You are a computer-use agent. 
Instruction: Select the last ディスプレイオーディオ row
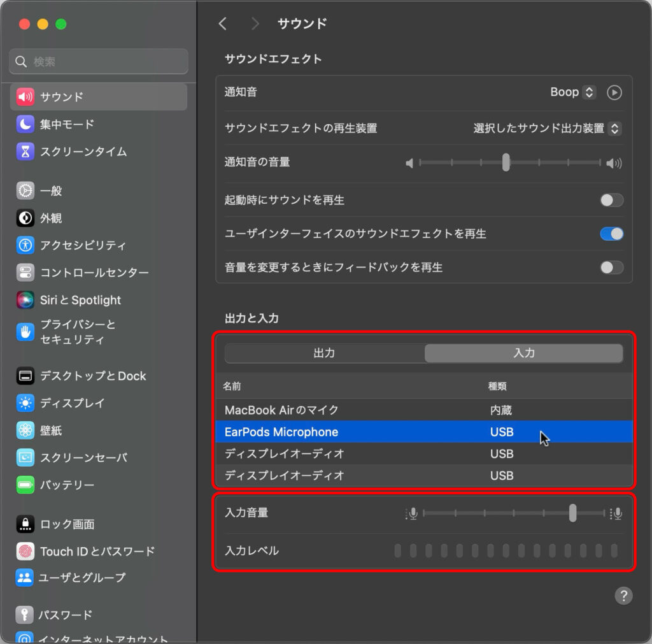point(424,475)
